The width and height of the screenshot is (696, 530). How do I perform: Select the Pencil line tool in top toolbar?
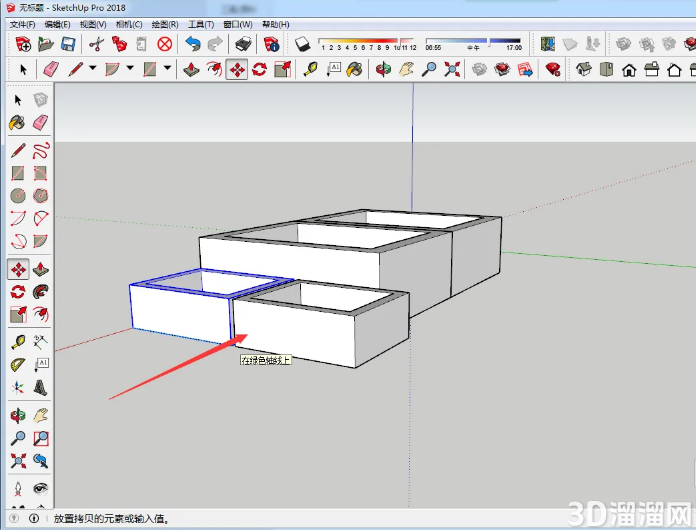[x=75, y=70]
